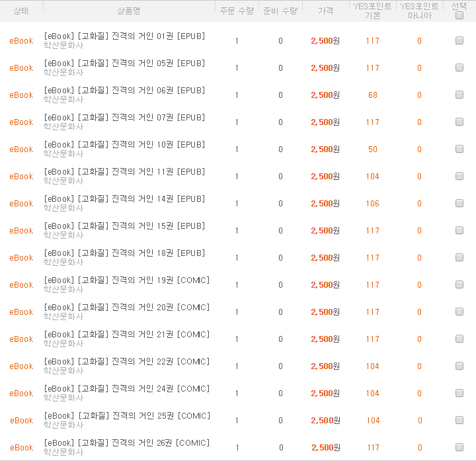Click the 68 point value in 06권 row
476x461 pixels.
tap(373, 95)
